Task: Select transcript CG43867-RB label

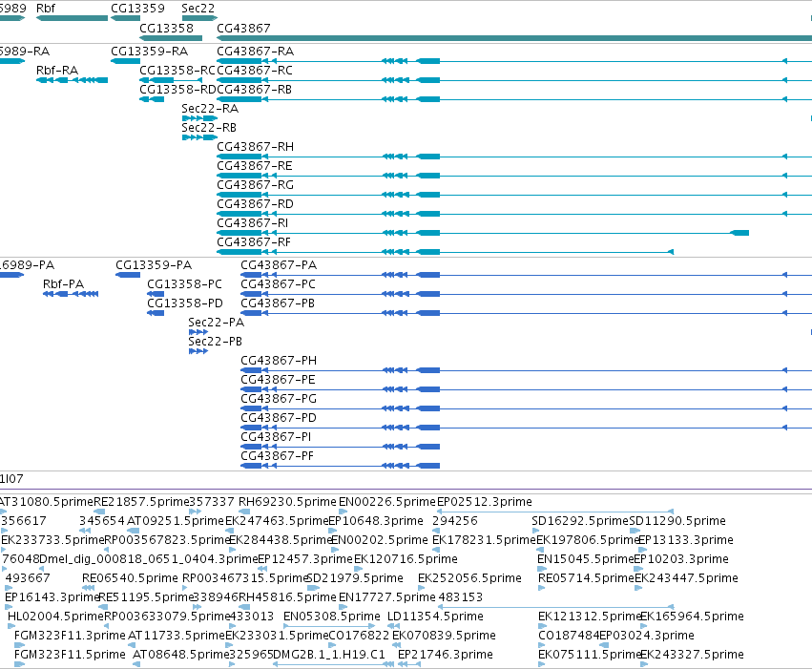Action: 254,90
